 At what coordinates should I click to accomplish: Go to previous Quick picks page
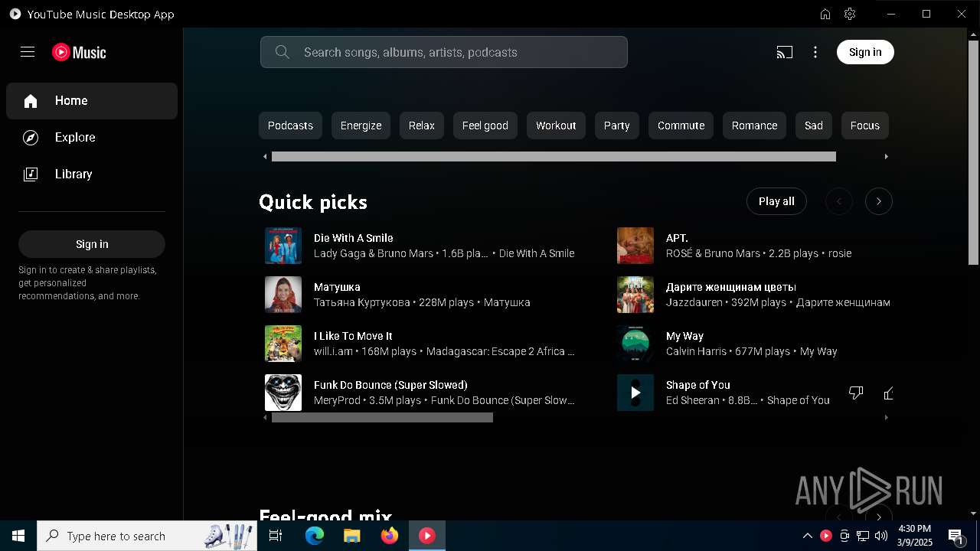tap(839, 201)
